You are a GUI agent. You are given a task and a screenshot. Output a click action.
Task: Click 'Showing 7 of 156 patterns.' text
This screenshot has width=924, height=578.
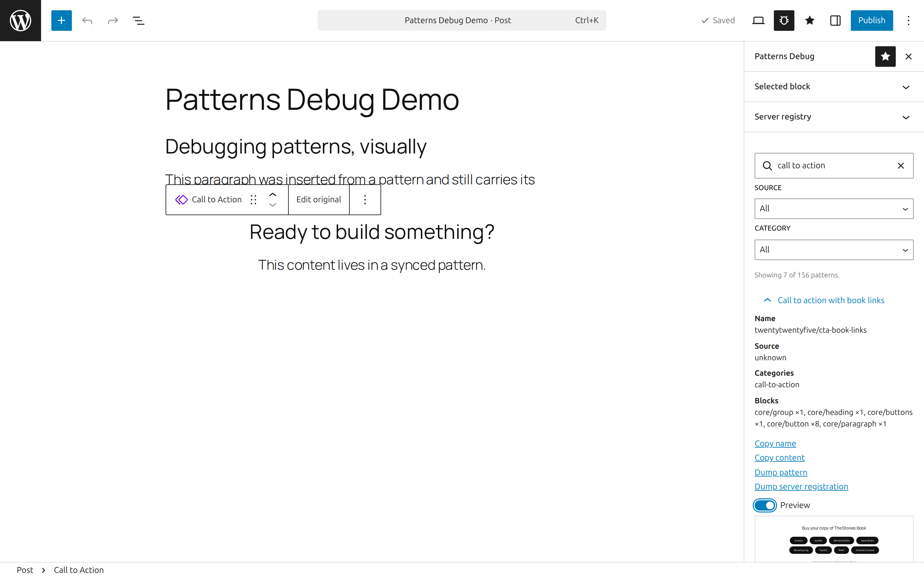pyautogui.click(x=797, y=275)
